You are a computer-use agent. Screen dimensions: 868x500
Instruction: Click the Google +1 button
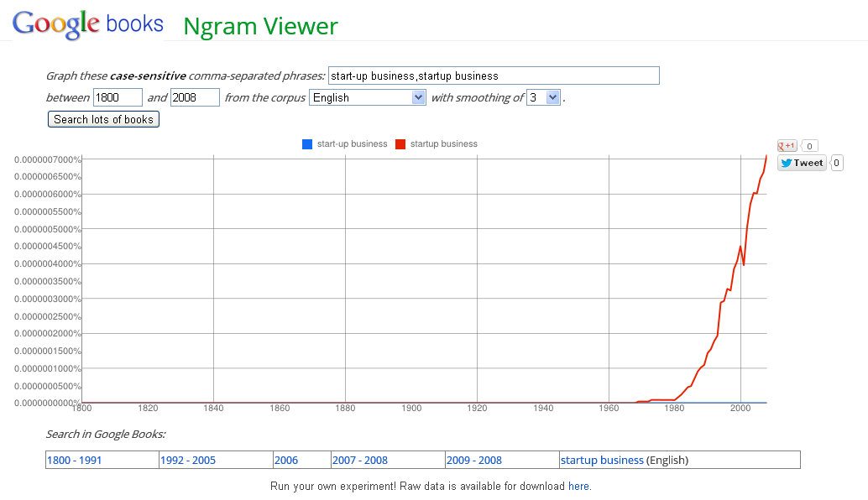click(x=787, y=146)
